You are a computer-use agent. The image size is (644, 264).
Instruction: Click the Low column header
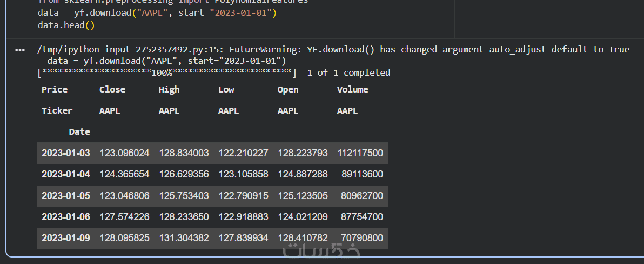226,90
